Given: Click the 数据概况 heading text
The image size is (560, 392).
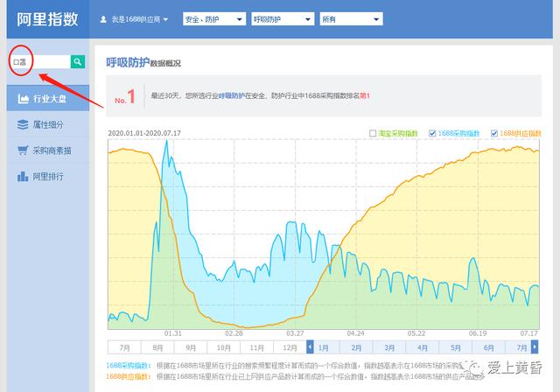Looking at the screenshot, I should (165, 64).
